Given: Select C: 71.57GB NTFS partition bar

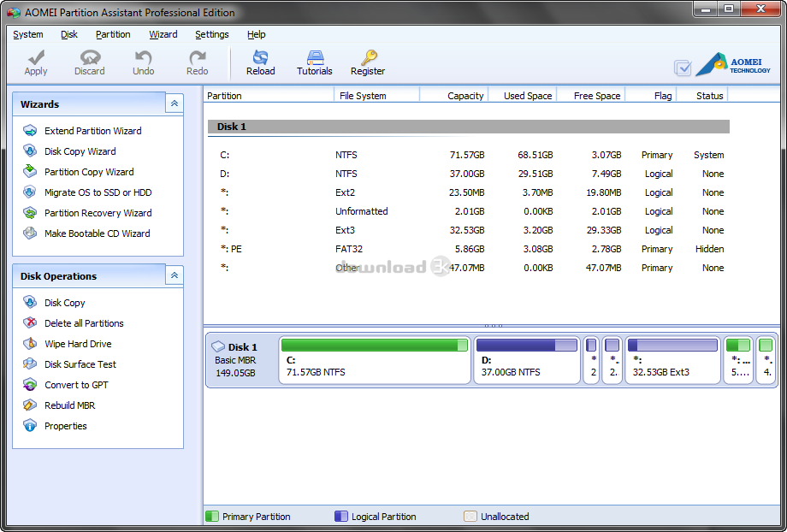Looking at the screenshot, I should coord(375,360).
